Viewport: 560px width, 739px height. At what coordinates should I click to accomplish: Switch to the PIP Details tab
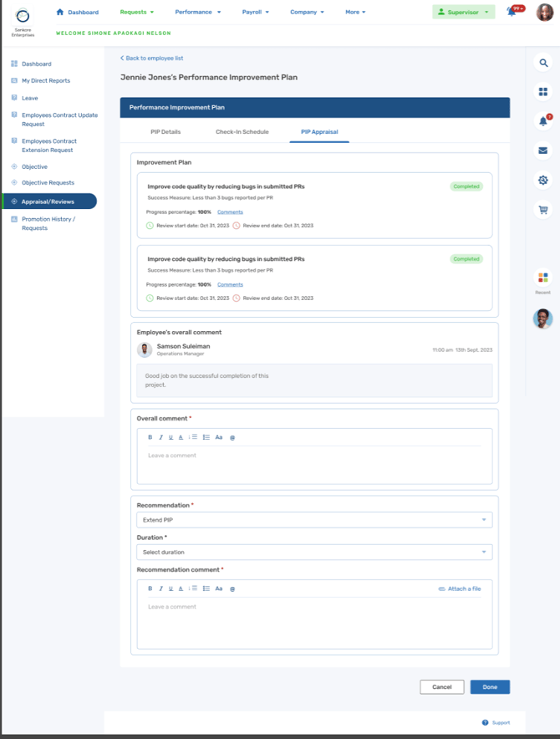click(165, 132)
